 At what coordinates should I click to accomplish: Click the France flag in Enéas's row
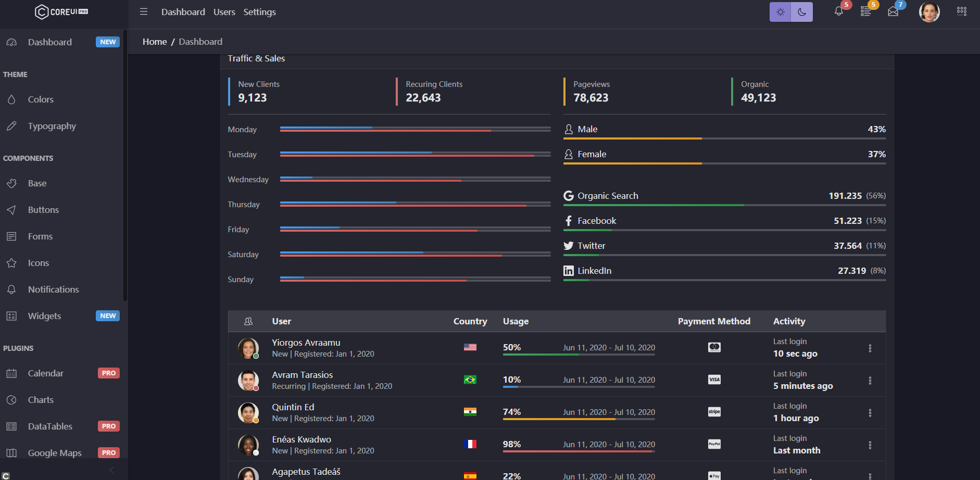(x=470, y=444)
